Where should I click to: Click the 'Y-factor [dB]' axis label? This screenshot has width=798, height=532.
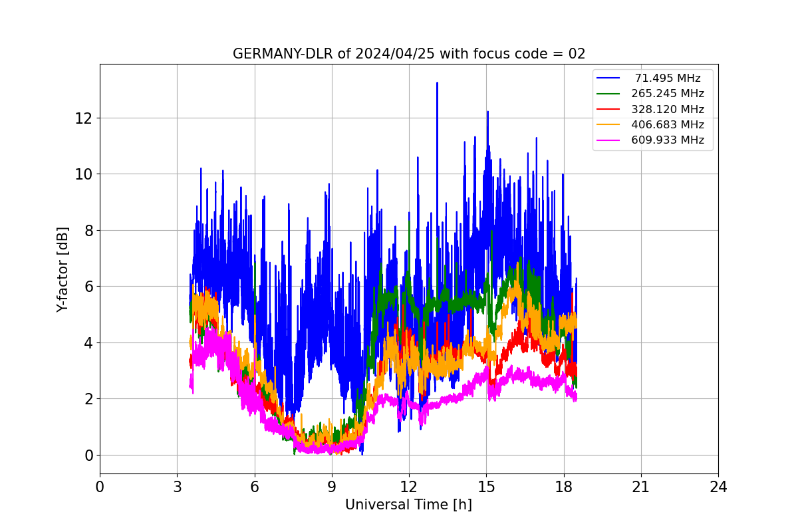pyautogui.click(x=63, y=269)
